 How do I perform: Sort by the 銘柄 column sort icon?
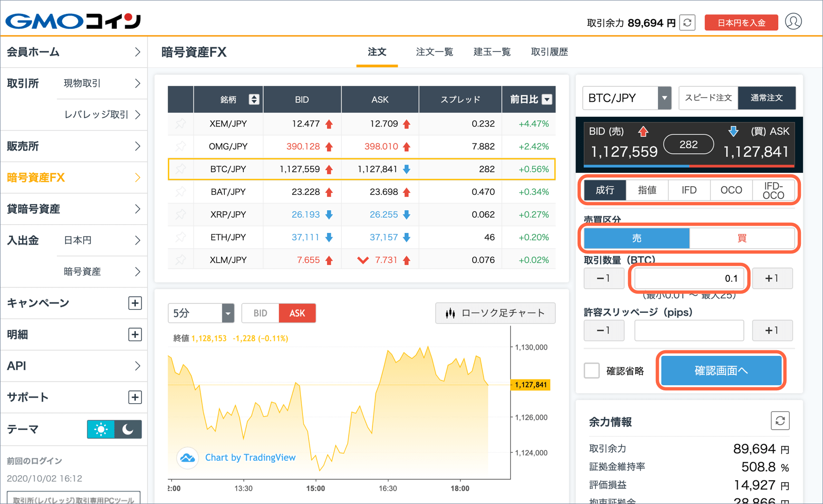pyautogui.click(x=254, y=99)
